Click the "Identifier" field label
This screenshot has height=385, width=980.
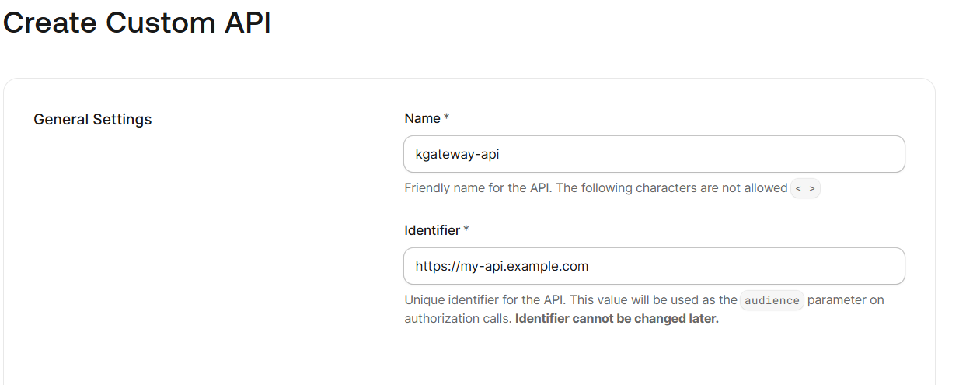click(x=432, y=230)
